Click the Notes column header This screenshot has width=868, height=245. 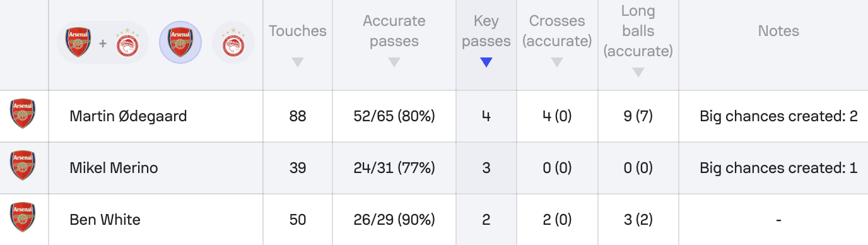point(778,30)
